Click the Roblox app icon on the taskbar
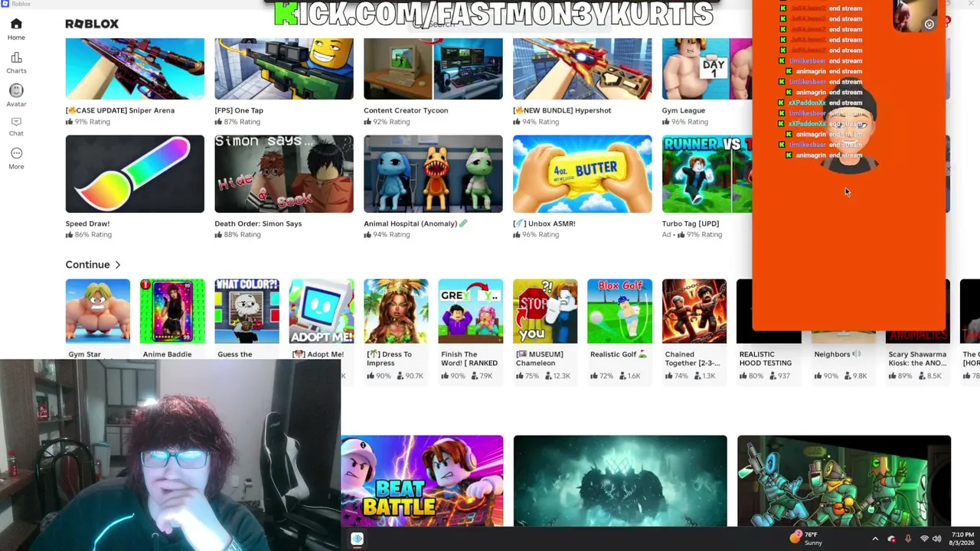 point(357,539)
